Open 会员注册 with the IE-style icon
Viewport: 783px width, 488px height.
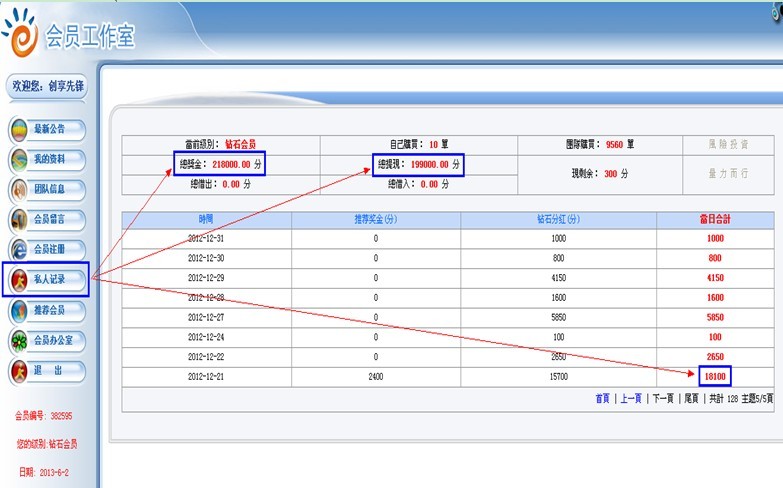47,250
